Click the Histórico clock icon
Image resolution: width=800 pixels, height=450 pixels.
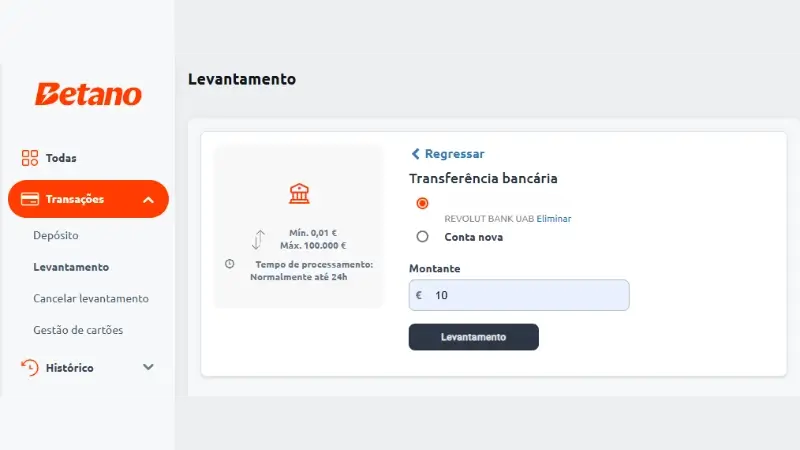[30, 367]
